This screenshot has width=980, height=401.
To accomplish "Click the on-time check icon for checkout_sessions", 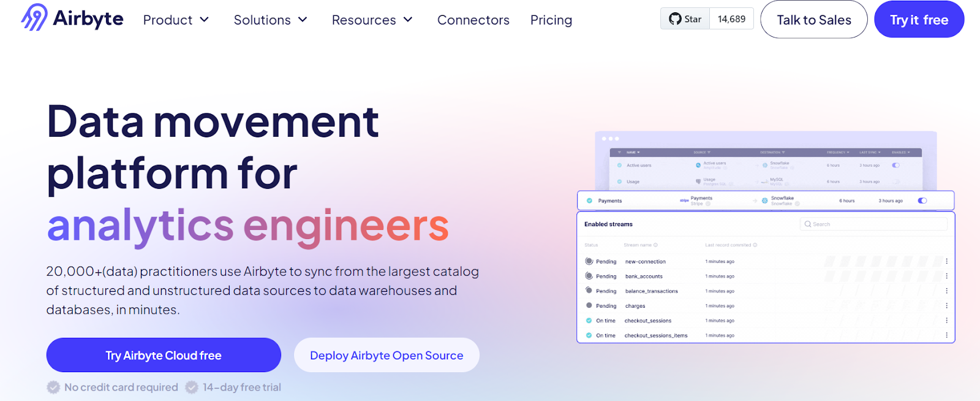I will (589, 321).
